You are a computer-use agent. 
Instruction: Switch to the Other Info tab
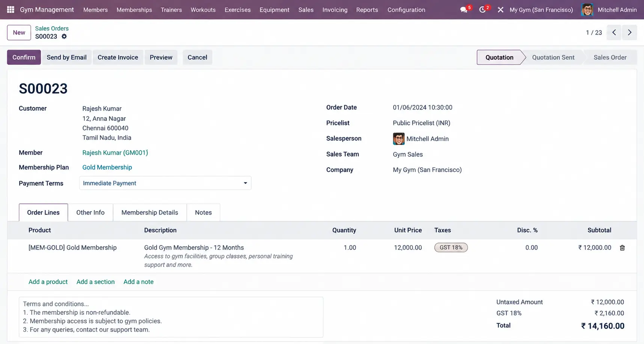tap(90, 212)
